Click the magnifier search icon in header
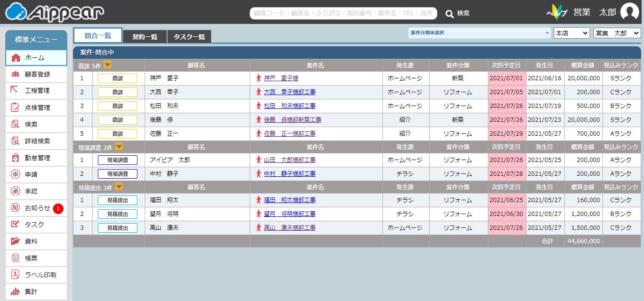644x301 pixels. 449,13
